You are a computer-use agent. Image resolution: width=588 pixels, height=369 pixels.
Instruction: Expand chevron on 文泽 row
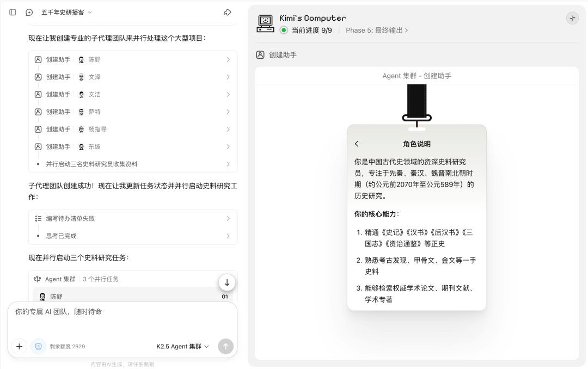pyautogui.click(x=228, y=77)
